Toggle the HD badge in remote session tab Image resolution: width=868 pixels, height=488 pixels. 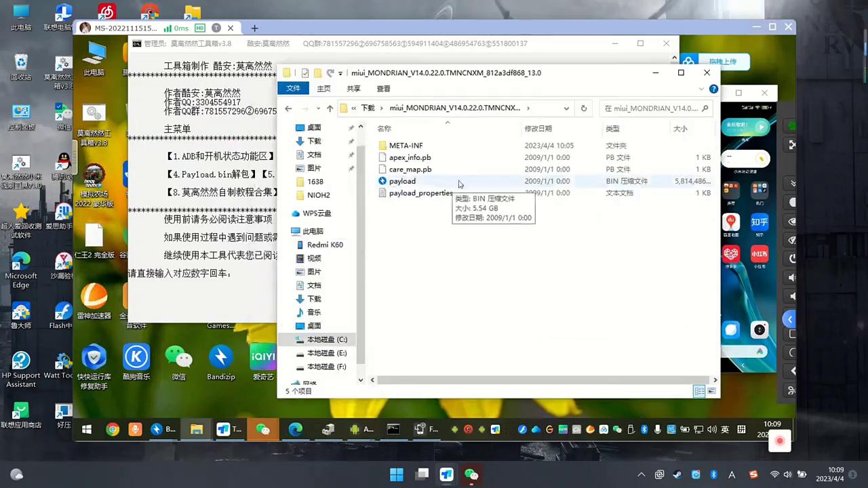pos(199,28)
